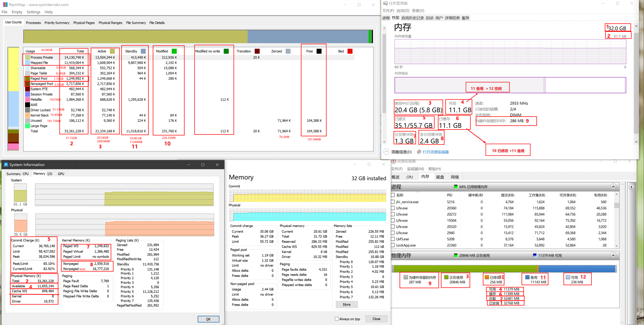Viewport: 644px width, 325px height.
Task: Open the System Information CPU tab
Action: pos(26,174)
